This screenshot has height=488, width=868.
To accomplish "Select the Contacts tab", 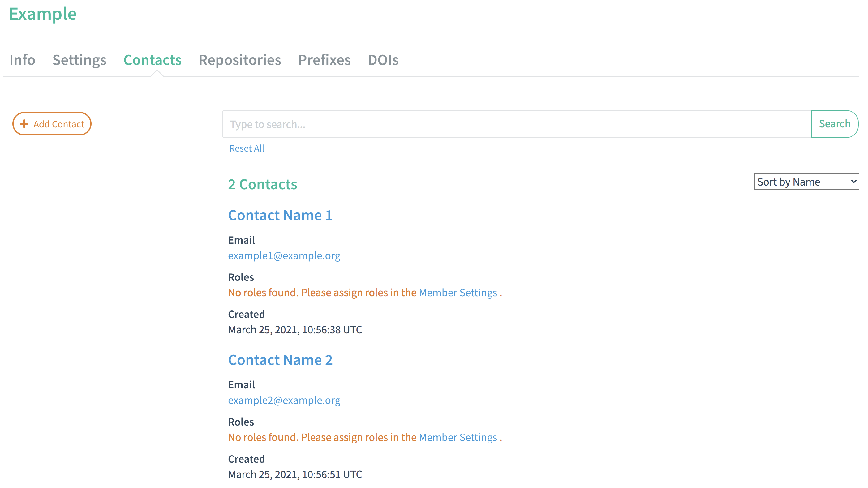I will coord(152,60).
